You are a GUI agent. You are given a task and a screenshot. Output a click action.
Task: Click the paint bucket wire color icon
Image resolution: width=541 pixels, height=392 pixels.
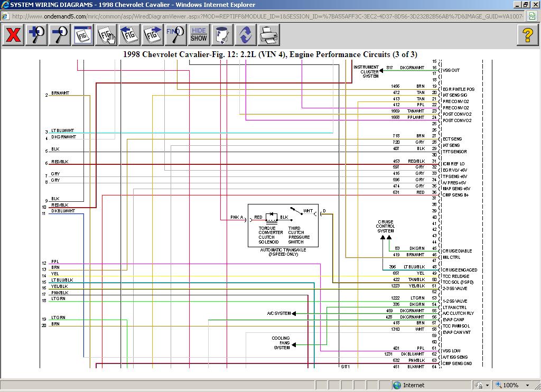click(x=222, y=35)
